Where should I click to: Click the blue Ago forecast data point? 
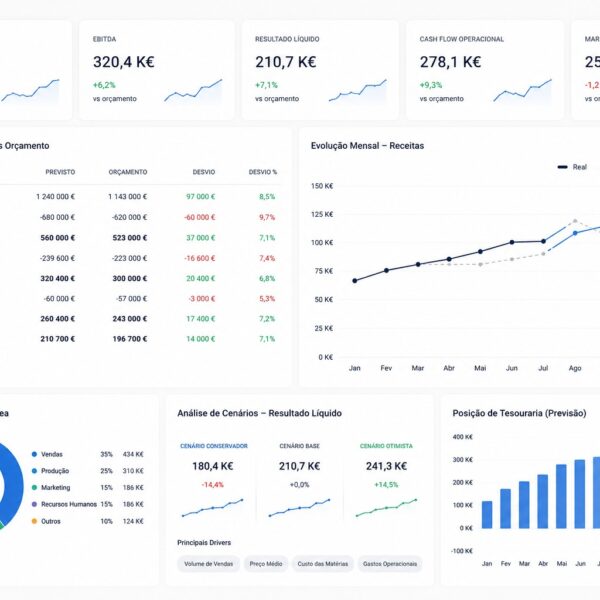click(575, 233)
